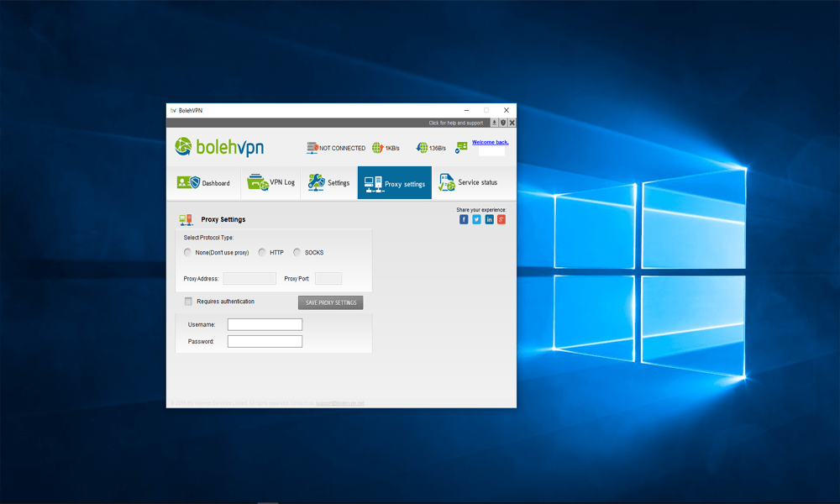The width and height of the screenshot is (840, 504).
Task: Click the account card icon
Action: click(461, 147)
